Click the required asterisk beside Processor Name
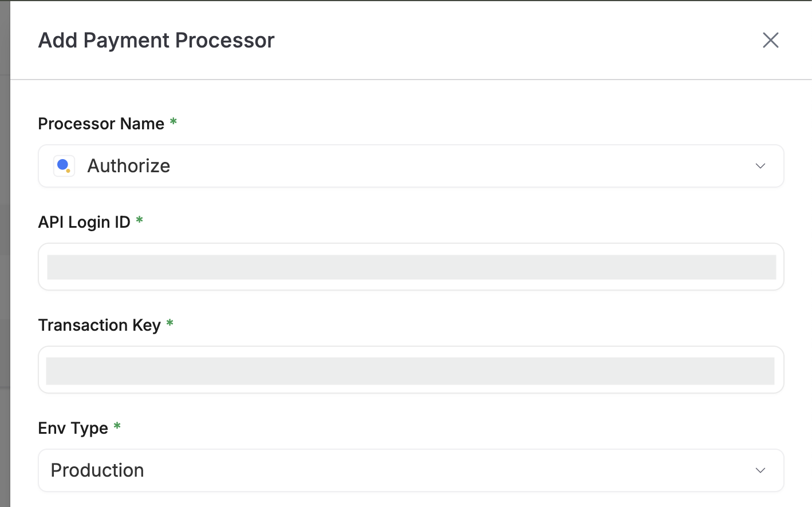The width and height of the screenshot is (812, 507). tap(174, 121)
